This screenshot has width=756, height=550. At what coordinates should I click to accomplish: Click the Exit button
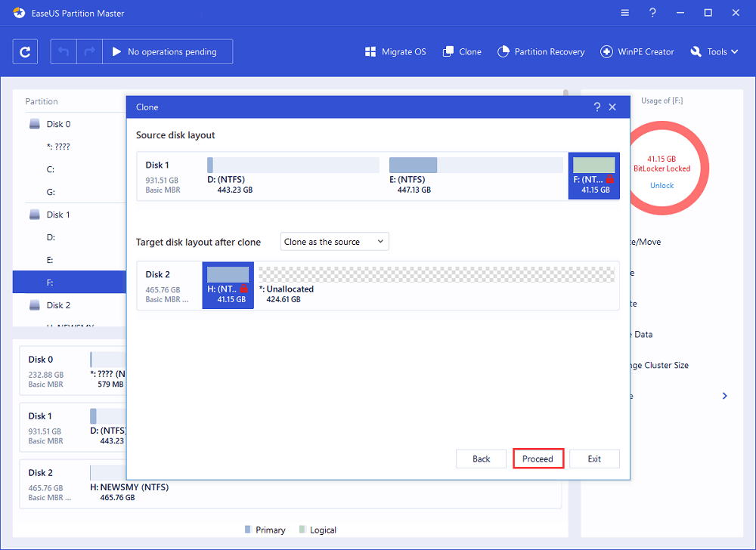(594, 459)
